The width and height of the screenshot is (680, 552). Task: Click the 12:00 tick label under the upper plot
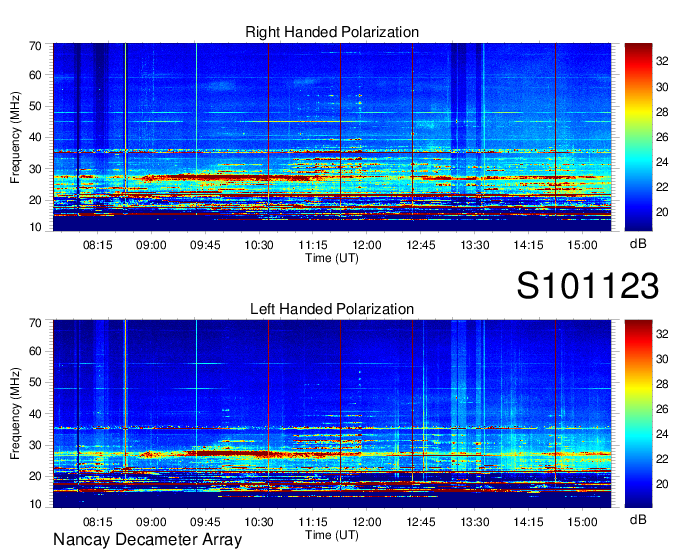point(367,245)
